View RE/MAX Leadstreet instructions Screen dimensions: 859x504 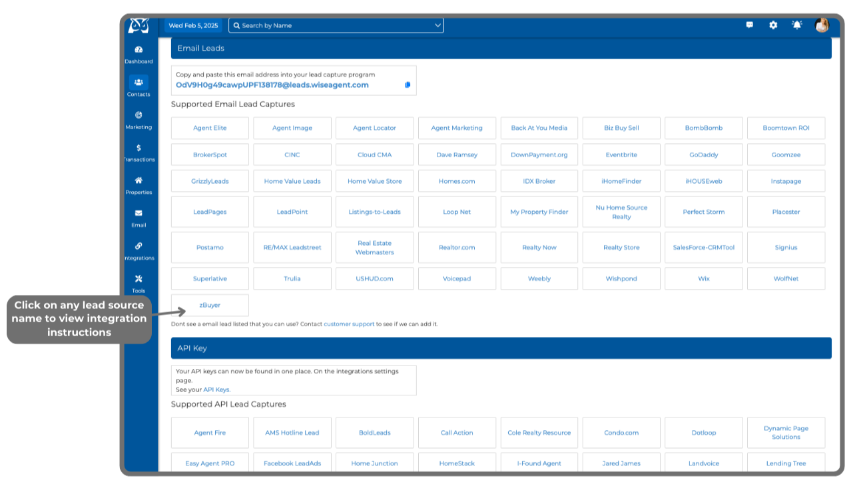pos(292,248)
